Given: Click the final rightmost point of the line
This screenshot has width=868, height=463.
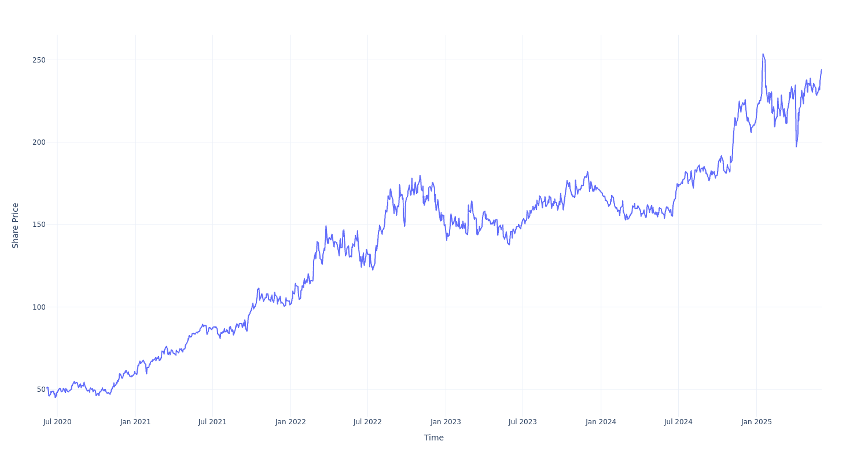Looking at the screenshot, I should (x=821, y=70).
